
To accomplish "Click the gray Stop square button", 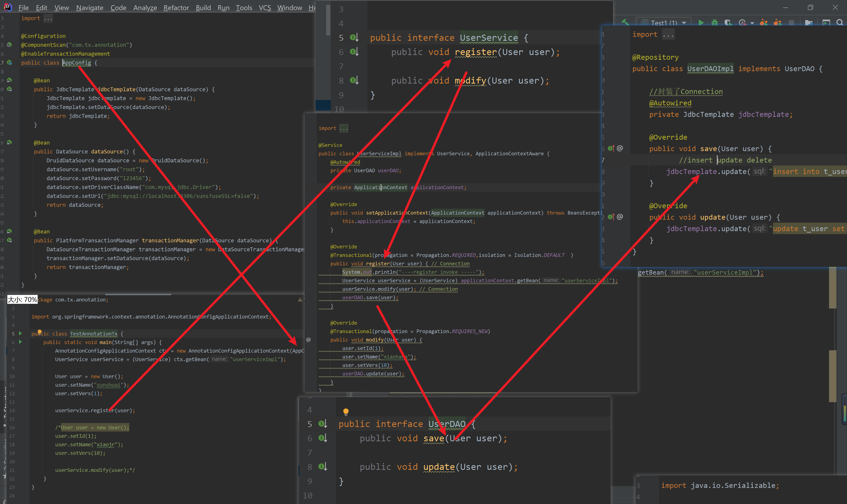I will pyautogui.click(x=791, y=23).
